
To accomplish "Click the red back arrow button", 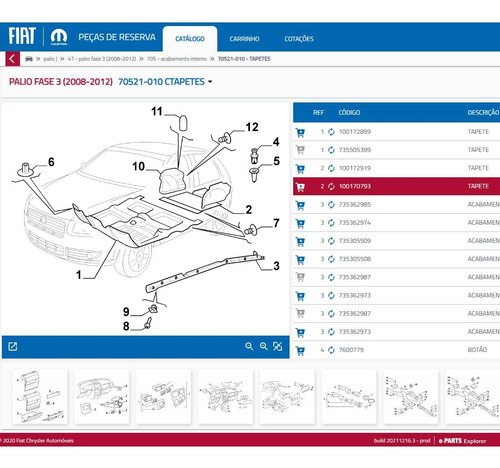I will (x=12, y=59).
